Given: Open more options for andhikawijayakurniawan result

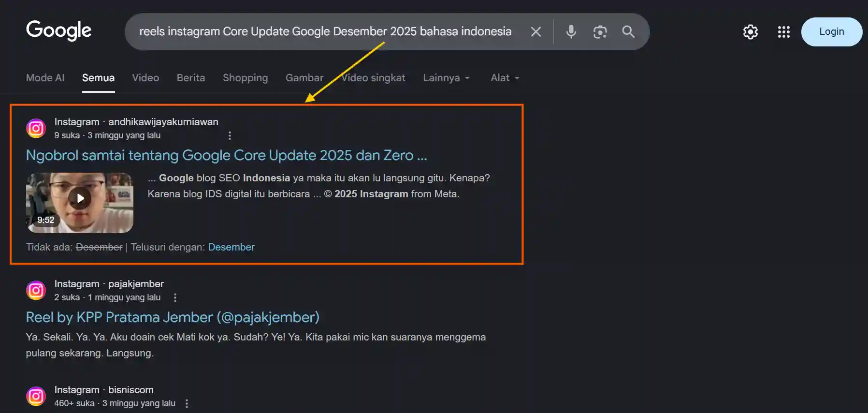Looking at the screenshot, I should coord(230,136).
